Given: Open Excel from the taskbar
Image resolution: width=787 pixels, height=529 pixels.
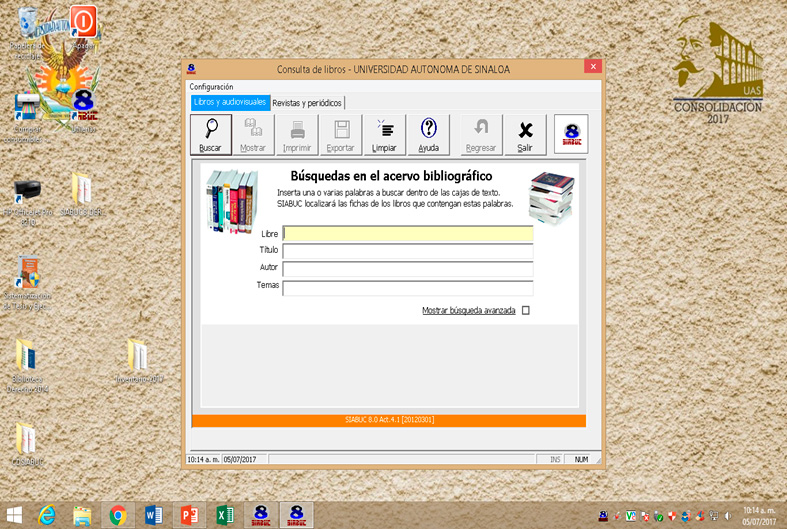Looking at the screenshot, I should pyautogui.click(x=225, y=515).
